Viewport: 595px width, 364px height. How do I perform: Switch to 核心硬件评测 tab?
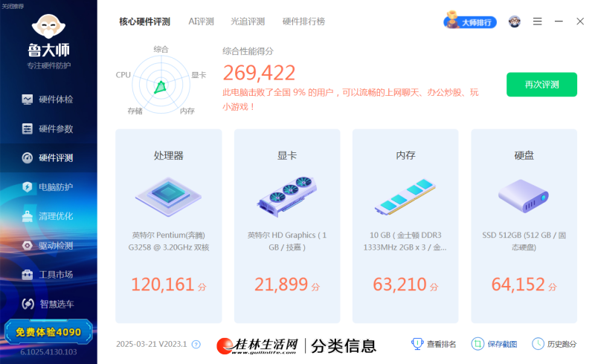144,22
